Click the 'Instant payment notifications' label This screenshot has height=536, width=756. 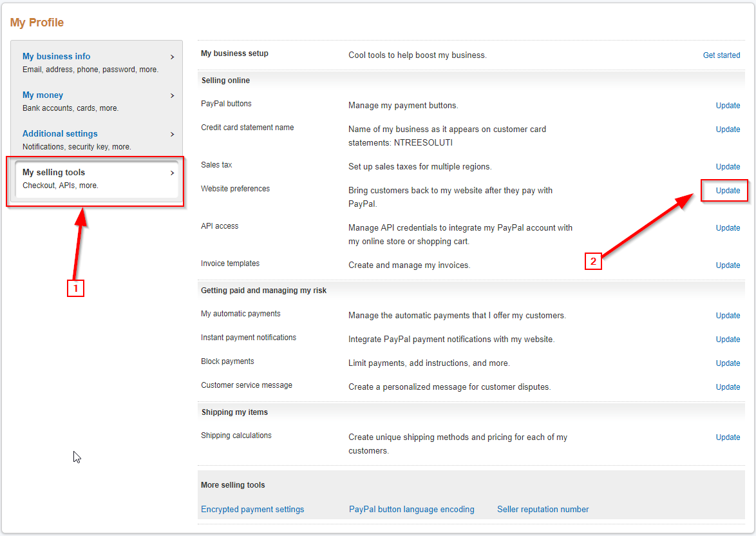[249, 338]
